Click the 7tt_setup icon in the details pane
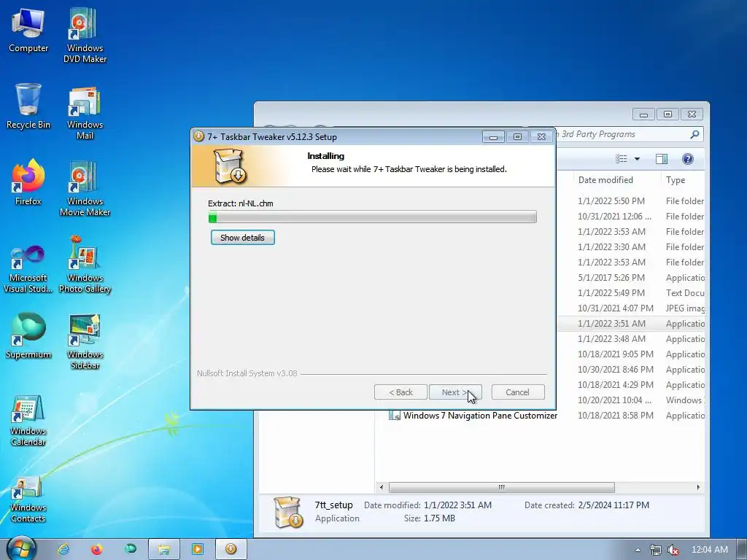 287,513
